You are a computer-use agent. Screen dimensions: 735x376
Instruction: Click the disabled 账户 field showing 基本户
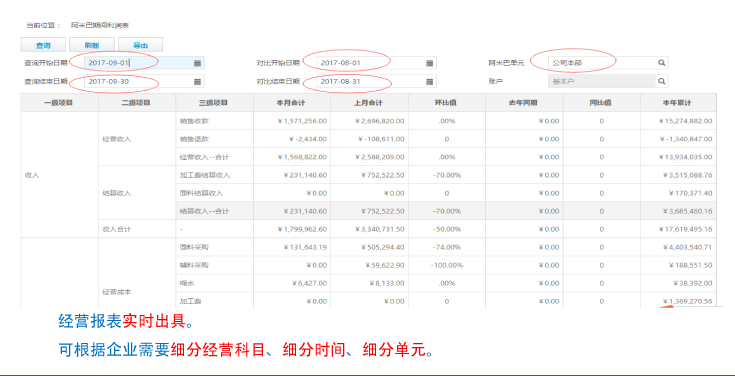(608, 81)
